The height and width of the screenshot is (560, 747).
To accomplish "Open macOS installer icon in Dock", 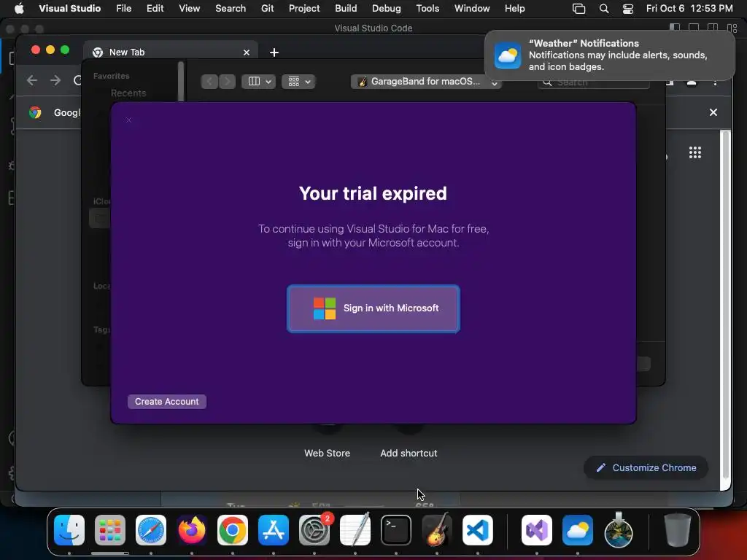I will click(619, 530).
